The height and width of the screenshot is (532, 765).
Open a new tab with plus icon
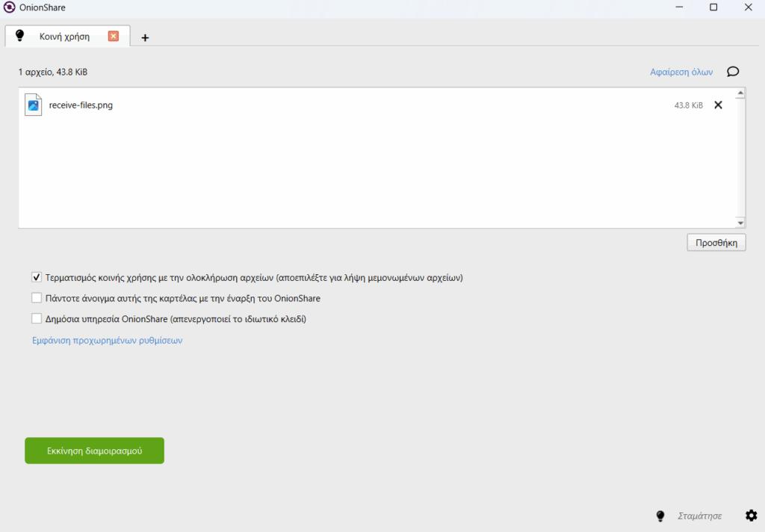pos(145,37)
